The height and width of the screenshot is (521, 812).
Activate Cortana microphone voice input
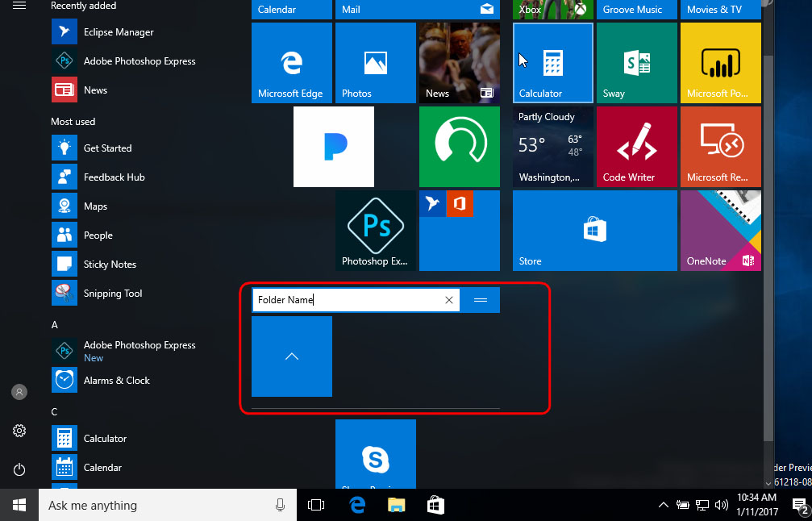point(280,505)
